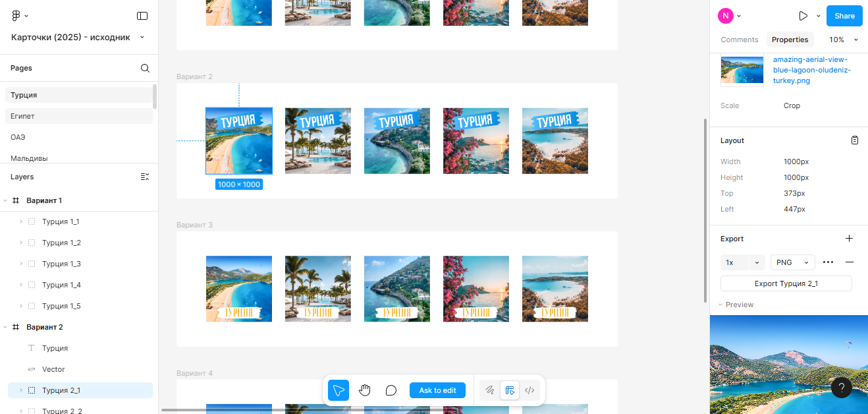
Task: Select the lagoon card in Вариант 3
Action: [239, 289]
